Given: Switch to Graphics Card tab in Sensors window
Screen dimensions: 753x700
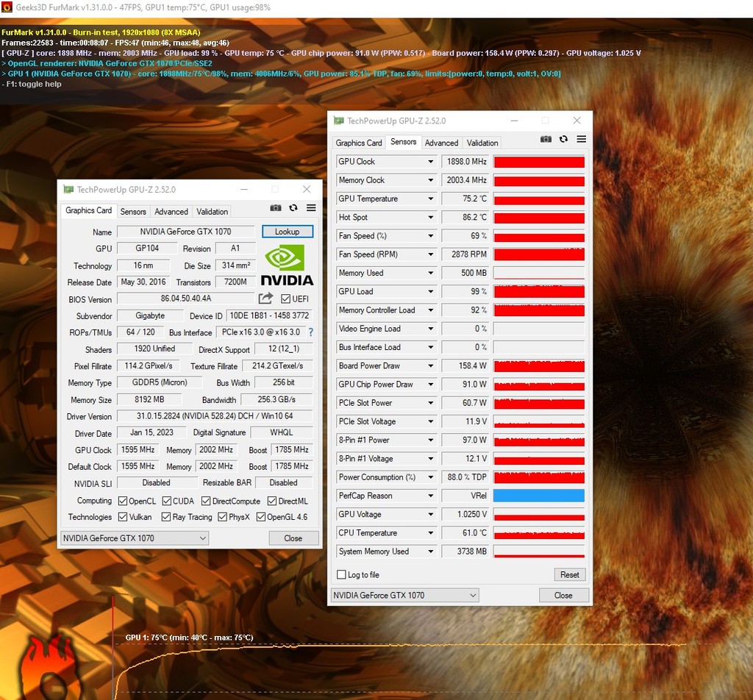Looking at the screenshot, I should click(359, 143).
